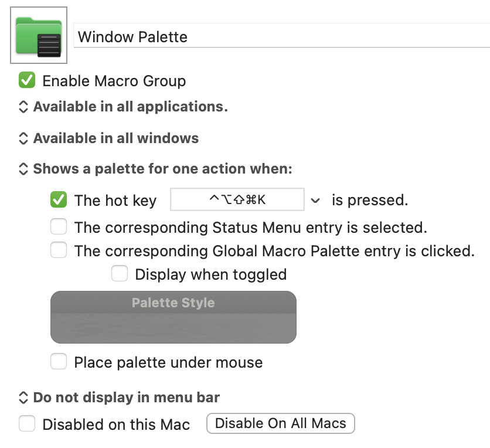This screenshot has height=448, width=490.
Task: Click up-down arrows beside Available in all windows
Action: (x=23, y=138)
